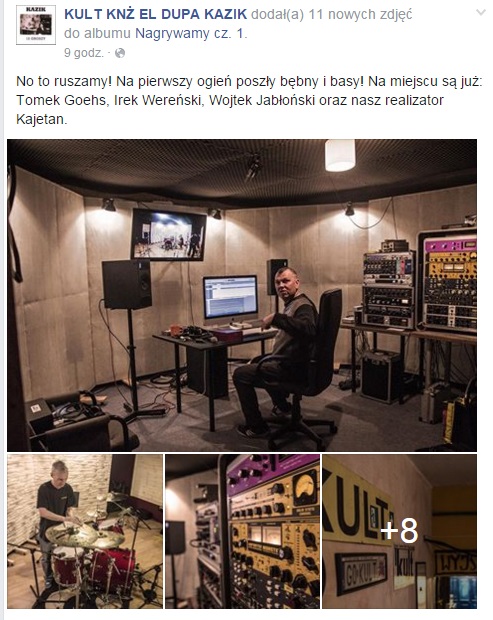Click the globe public audience icon
Image resolution: width=493 pixels, height=620 pixels.
click(x=120, y=53)
